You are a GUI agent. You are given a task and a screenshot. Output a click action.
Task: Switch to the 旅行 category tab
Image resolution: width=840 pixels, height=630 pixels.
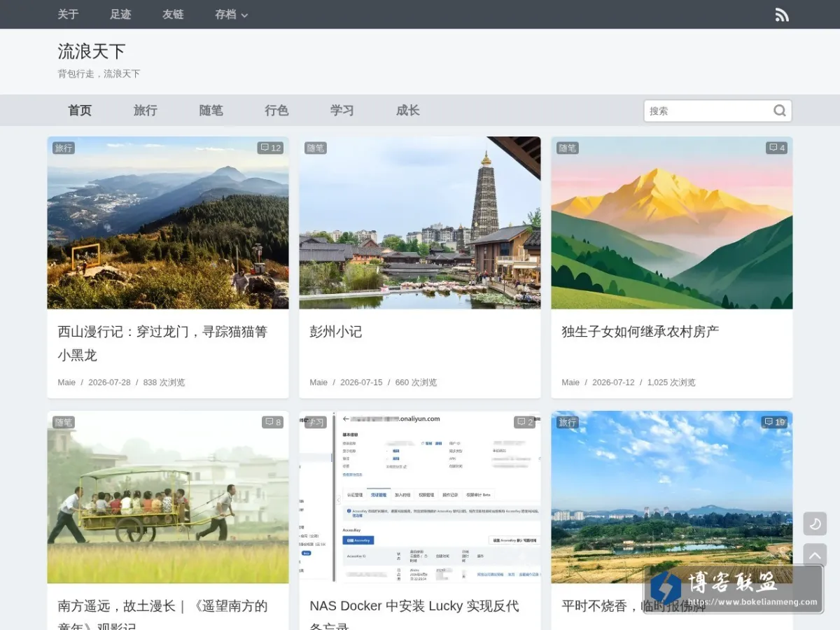146,111
